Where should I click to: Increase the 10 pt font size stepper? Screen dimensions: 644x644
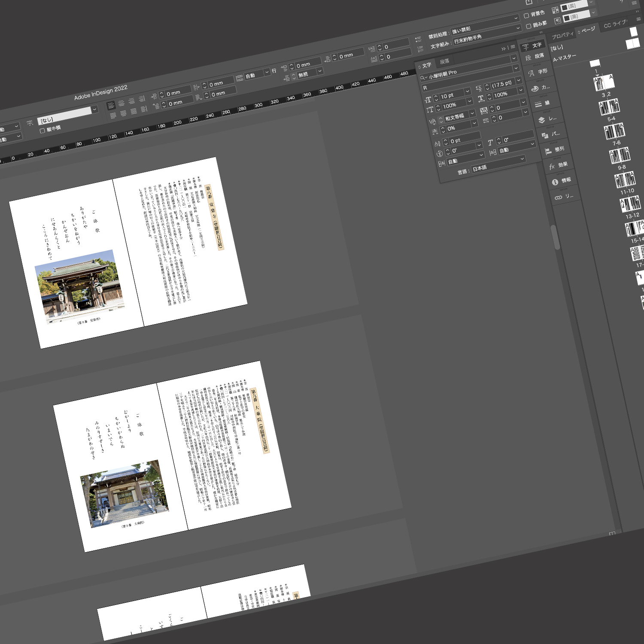coord(435,96)
